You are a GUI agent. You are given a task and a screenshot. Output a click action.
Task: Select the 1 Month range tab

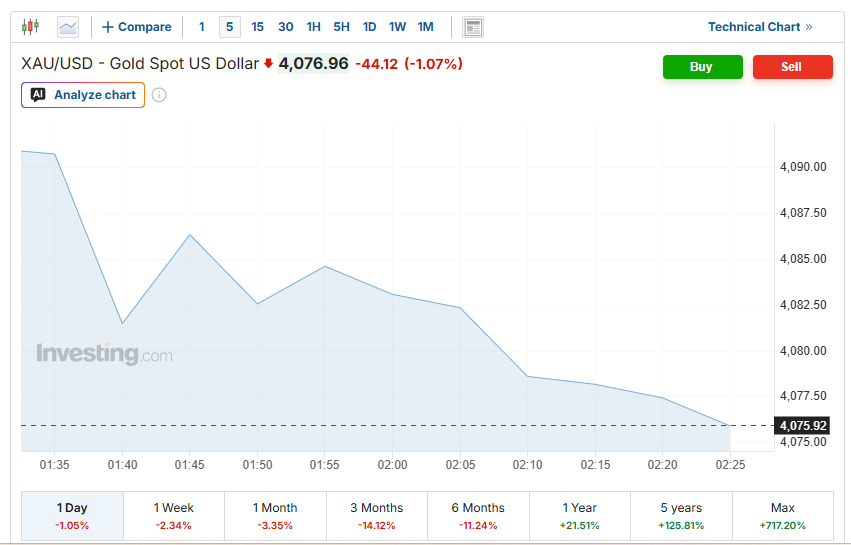click(x=275, y=516)
